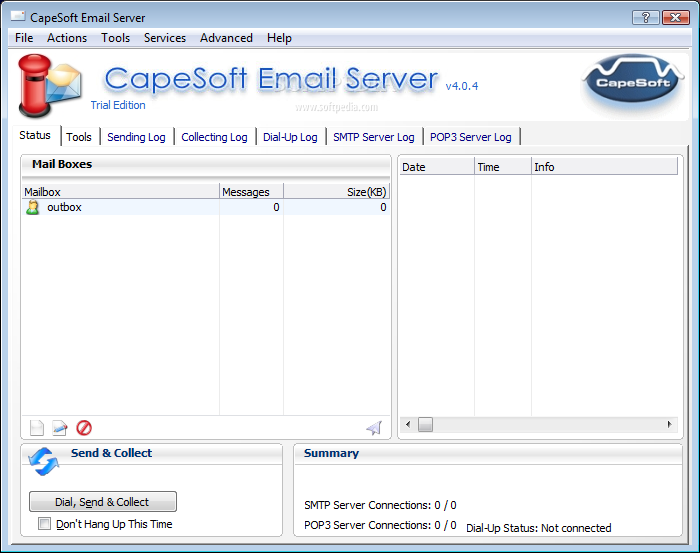Open the Services menu

click(165, 38)
